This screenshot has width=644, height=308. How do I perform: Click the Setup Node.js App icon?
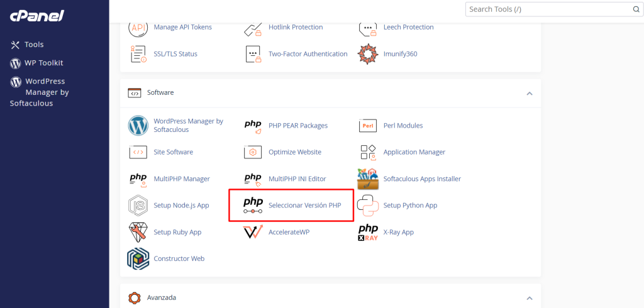click(x=138, y=206)
